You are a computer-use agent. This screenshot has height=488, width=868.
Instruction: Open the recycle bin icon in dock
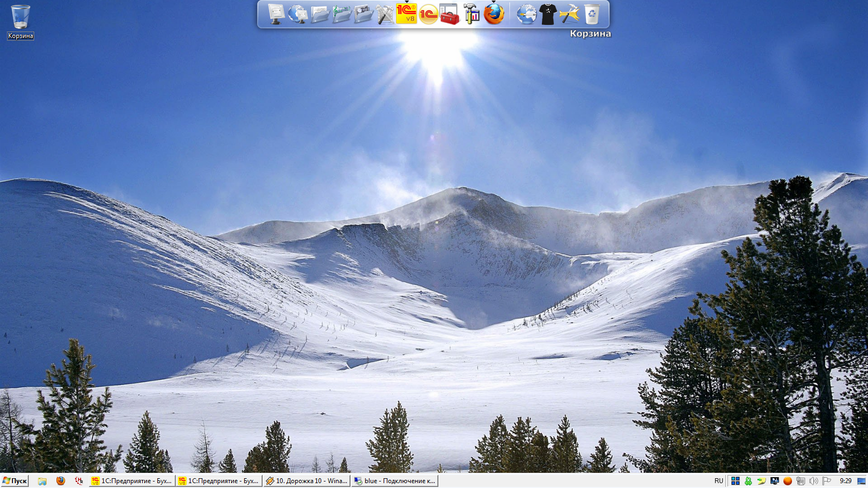coord(592,14)
